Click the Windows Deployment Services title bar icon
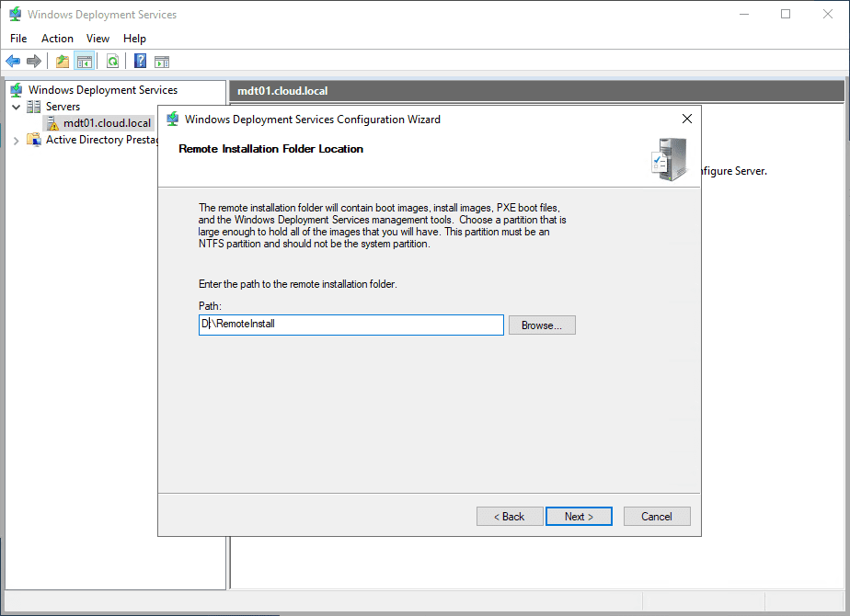 (x=16, y=14)
